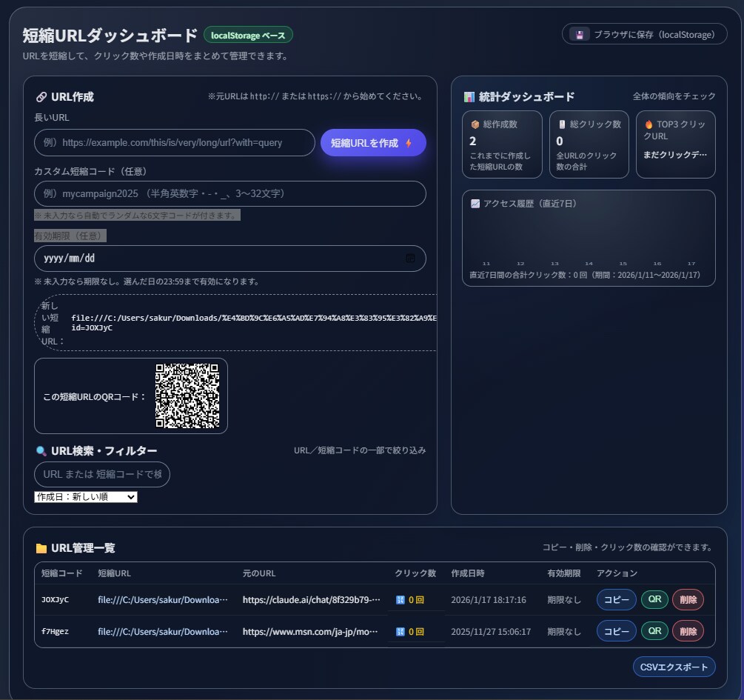The image size is (744, 700).
Task: Show QR for the f7Hgez row
Action: tap(654, 630)
